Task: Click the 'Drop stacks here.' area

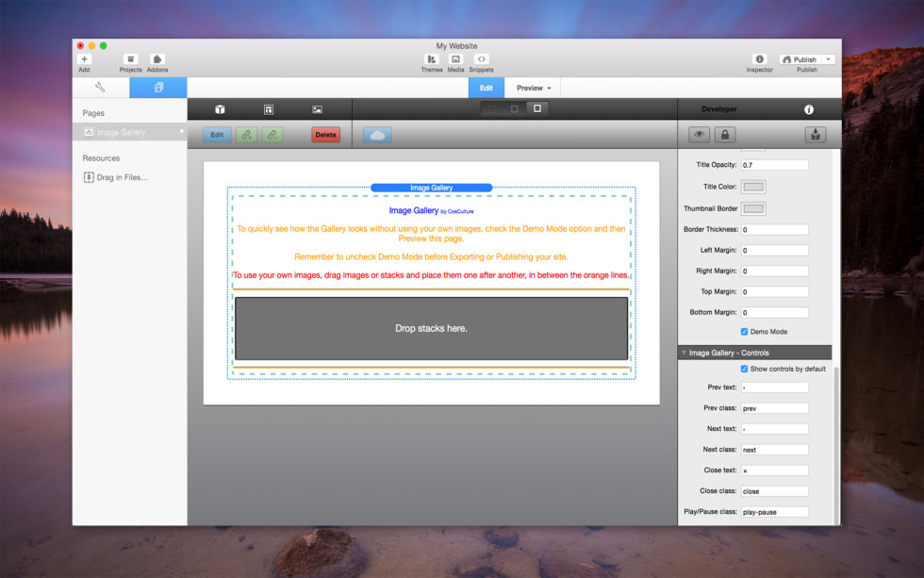Action: click(x=432, y=328)
